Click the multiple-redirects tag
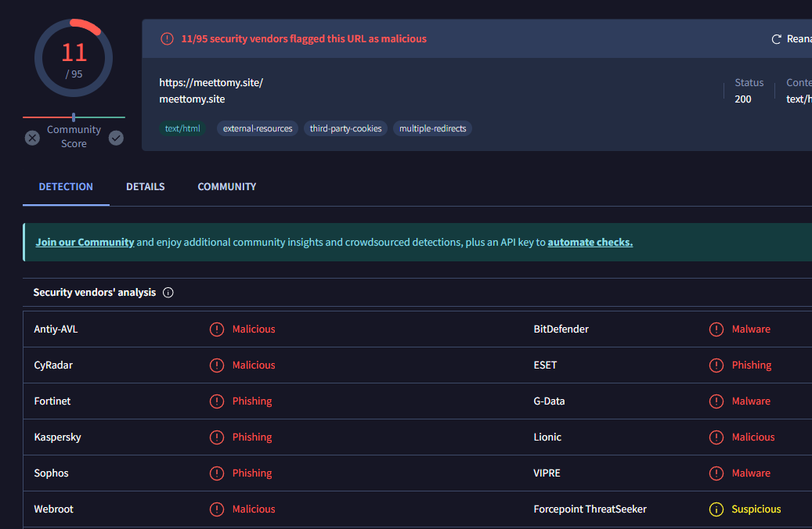Image resolution: width=812 pixels, height=529 pixels. coord(432,128)
